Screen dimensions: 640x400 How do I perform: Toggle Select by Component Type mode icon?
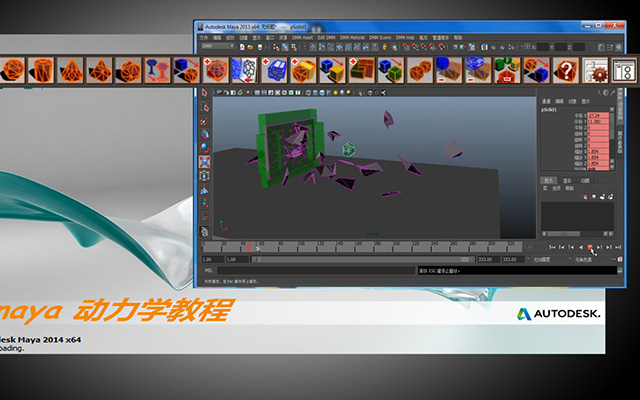[294, 47]
